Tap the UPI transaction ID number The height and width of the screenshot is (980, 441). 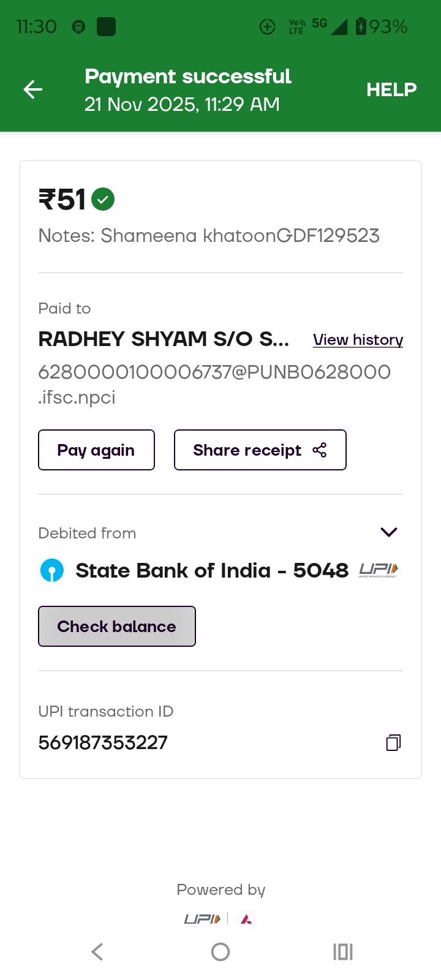103,743
